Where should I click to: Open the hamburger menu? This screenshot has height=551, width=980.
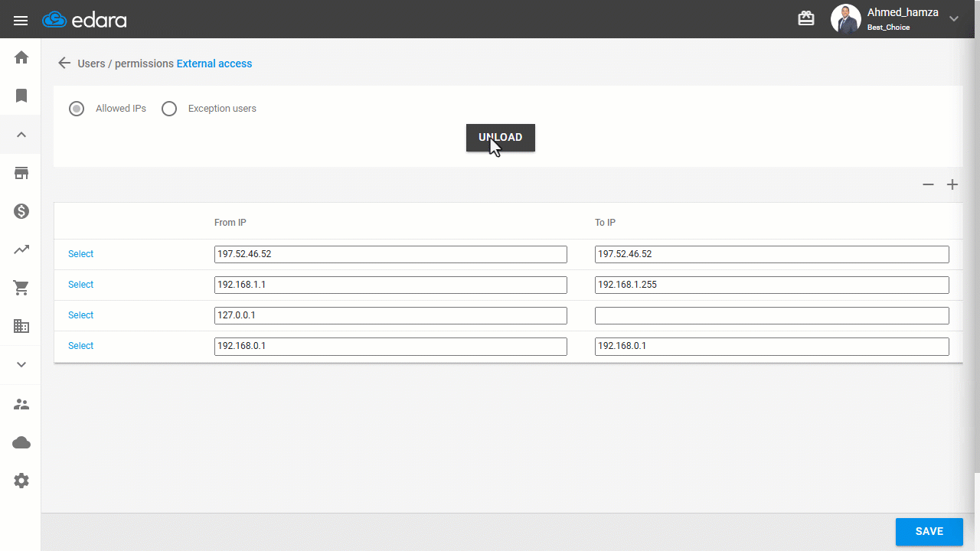point(21,20)
